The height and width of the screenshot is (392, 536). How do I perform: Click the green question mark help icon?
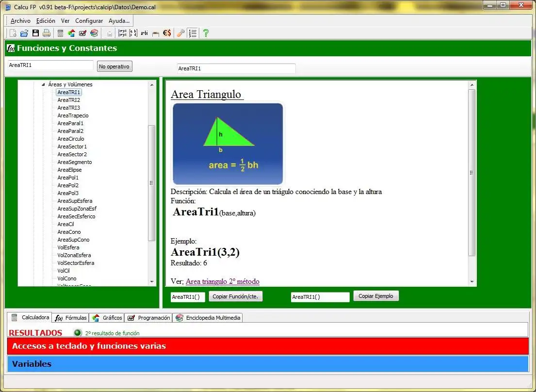tap(206, 33)
